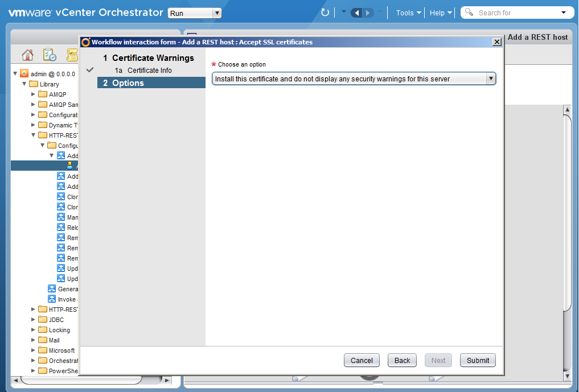Image resolution: width=579 pixels, height=392 pixels.
Task: Click the tree panel horizontal scrollbar
Action: pyautogui.click(x=81, y=379)
